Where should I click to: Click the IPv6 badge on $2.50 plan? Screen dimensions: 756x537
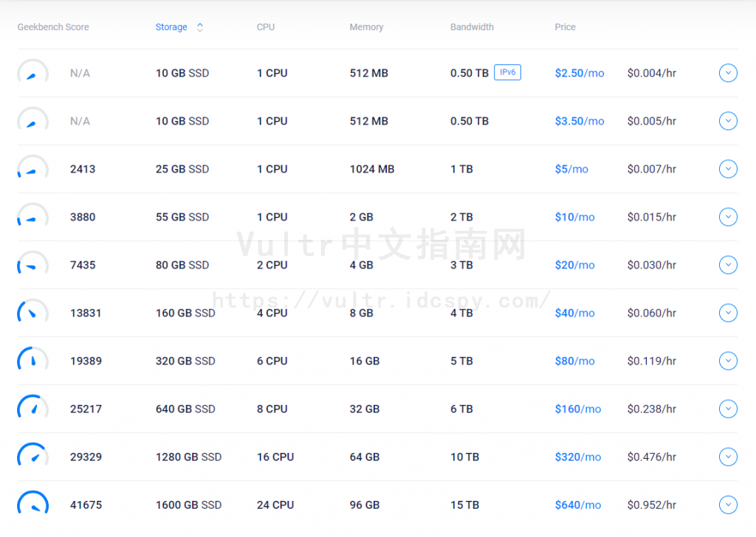[x=507, y=72]
